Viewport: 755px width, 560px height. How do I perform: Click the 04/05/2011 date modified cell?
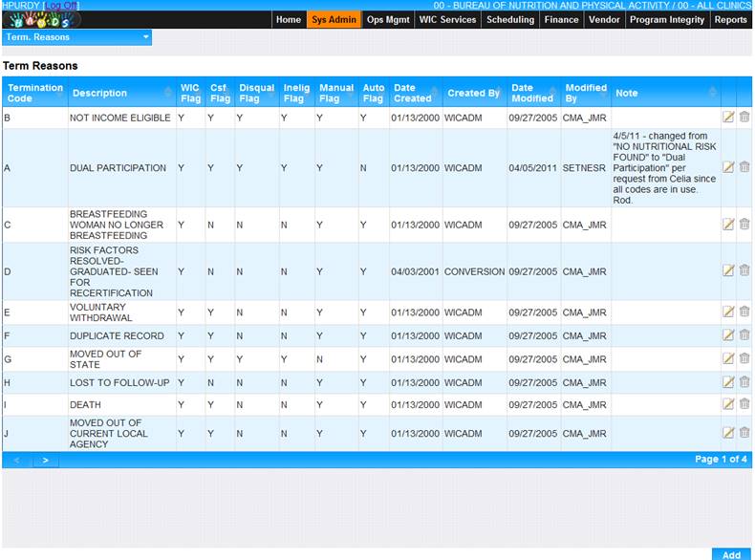533,167
